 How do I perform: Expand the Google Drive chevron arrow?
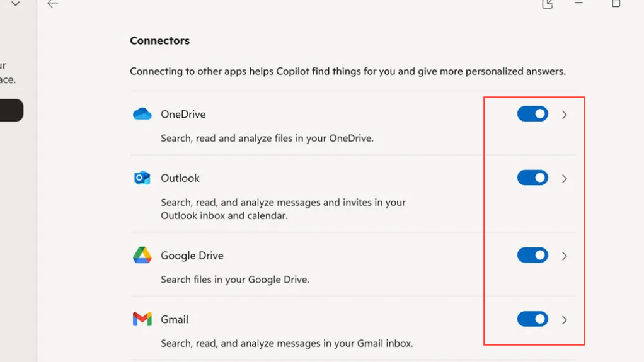565,256
